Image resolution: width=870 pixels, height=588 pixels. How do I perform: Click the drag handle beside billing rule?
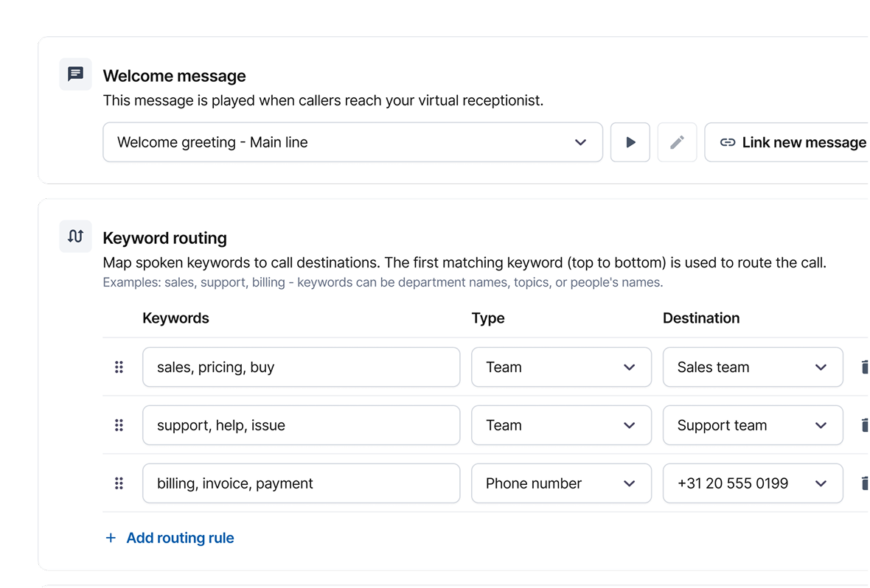[x=119, y=483]
